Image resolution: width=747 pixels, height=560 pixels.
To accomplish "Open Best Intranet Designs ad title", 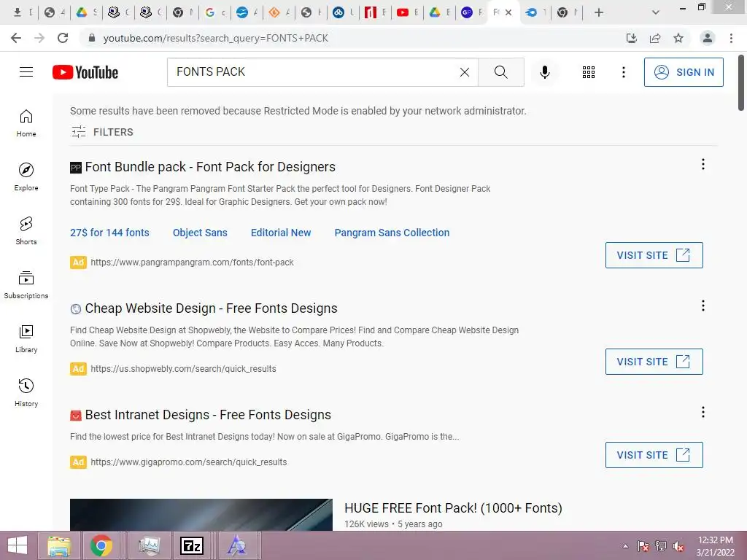I will 208,415.
